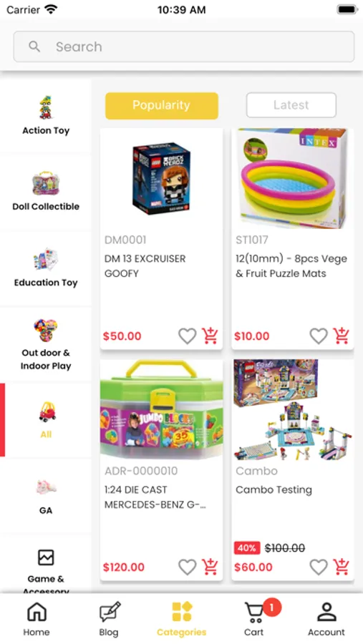Add the $10.00 Puzzle Mats to cart
363x644 pixels.
[341, 336]
